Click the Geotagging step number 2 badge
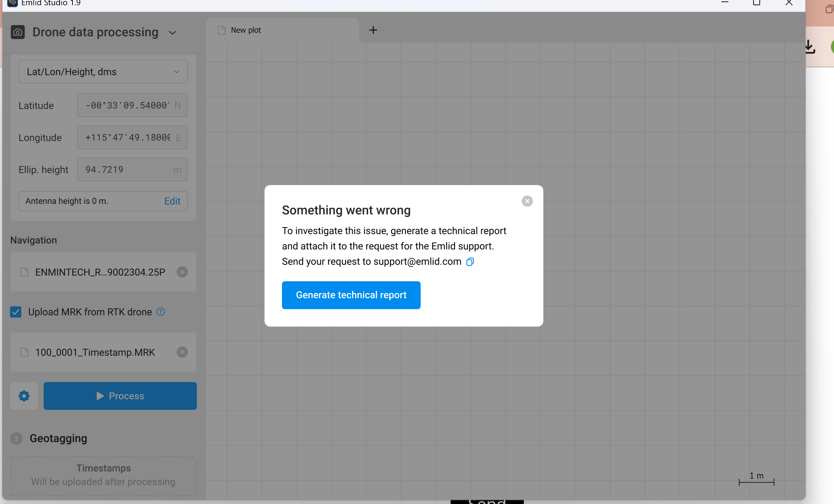This screenshot has height=504, width=834. tap(16, 438)
